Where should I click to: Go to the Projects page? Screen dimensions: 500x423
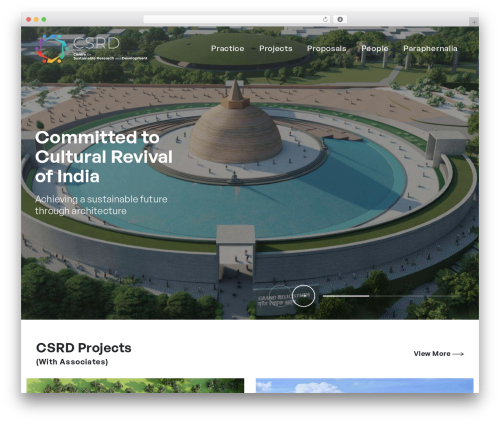click(x=276, y=49)
